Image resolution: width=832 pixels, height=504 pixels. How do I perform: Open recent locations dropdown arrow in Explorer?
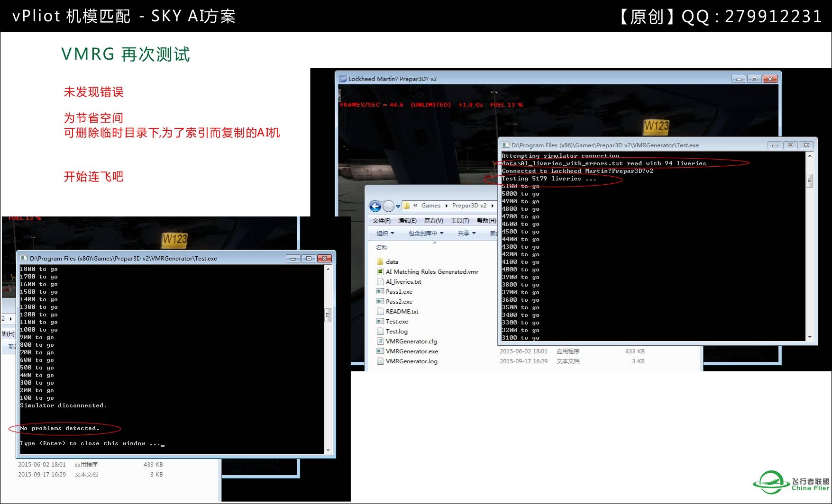(x=398, y=207)
